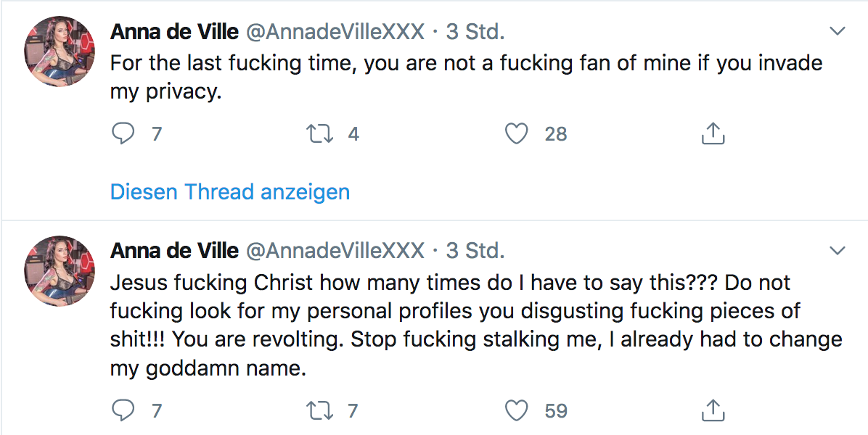The width and height of the screenshot is (868, 435).
Task: Click the @AnnadeVilleXXX handle in first tweet
Action: [335, 32]
